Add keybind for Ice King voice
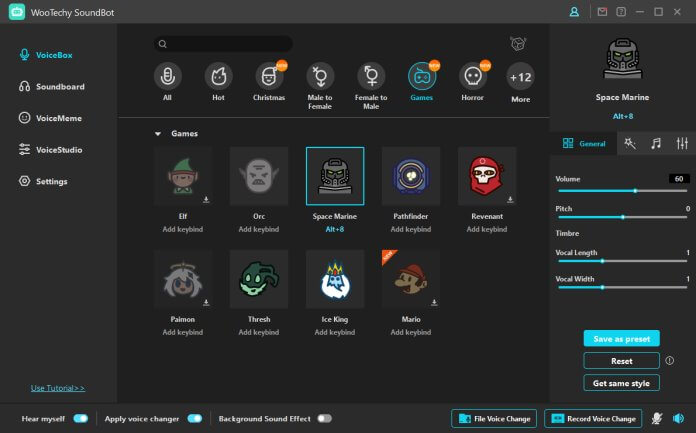The height and width of the screenshot is (433, 696). pos(335,332)
